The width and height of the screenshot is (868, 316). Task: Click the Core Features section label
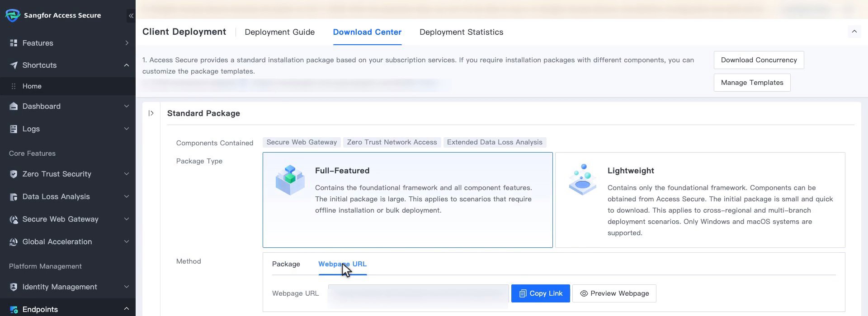[32, 153]
